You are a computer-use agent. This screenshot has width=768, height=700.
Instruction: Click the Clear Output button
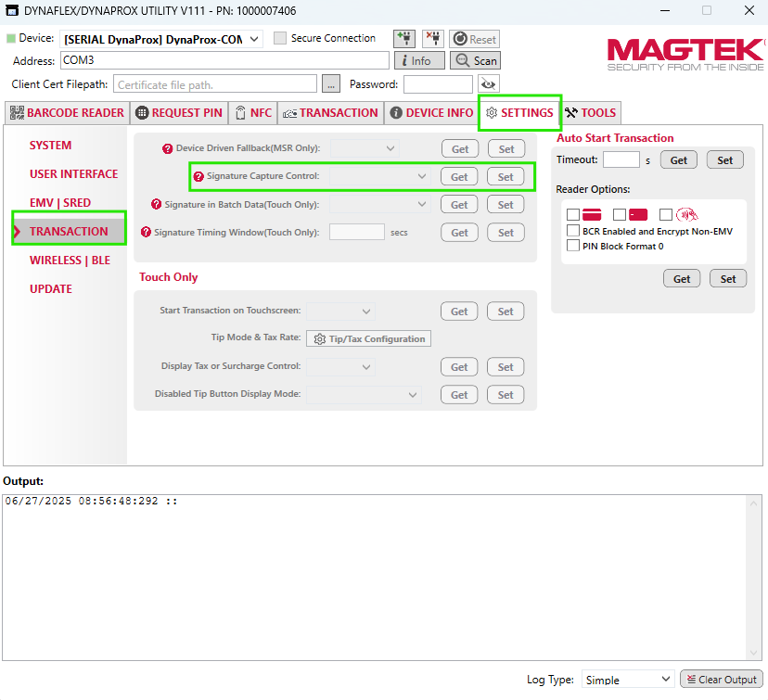[x=722, y=680]
